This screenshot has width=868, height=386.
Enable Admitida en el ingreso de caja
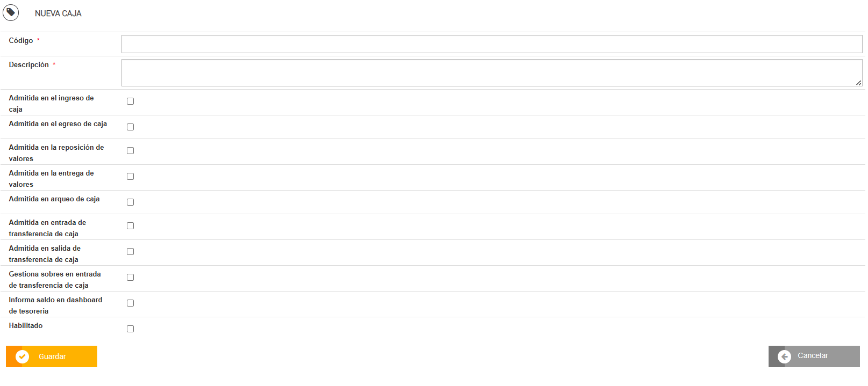point(130,101)
